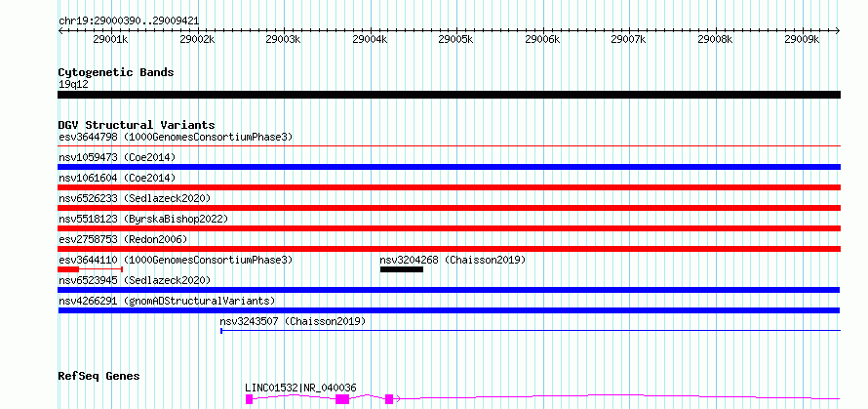Click the nsv1061604 (Coe2014) red bar
The image size is (868, 409).
tap(449, 187)
